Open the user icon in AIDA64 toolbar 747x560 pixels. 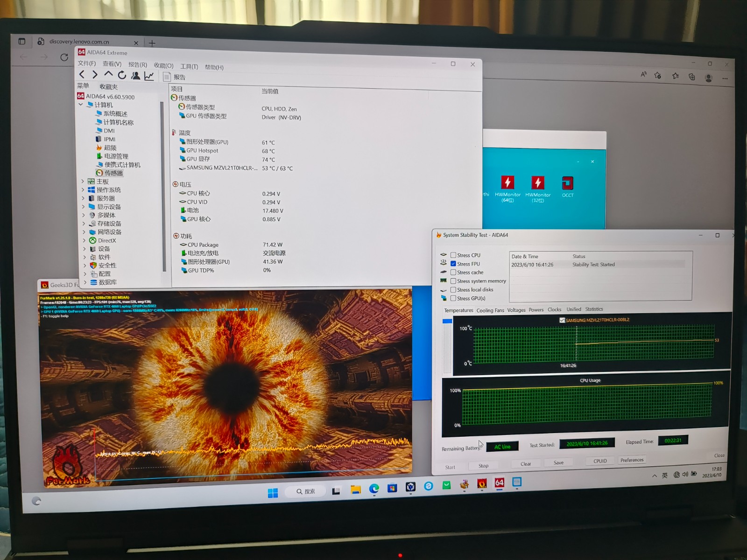pos(135,75)
